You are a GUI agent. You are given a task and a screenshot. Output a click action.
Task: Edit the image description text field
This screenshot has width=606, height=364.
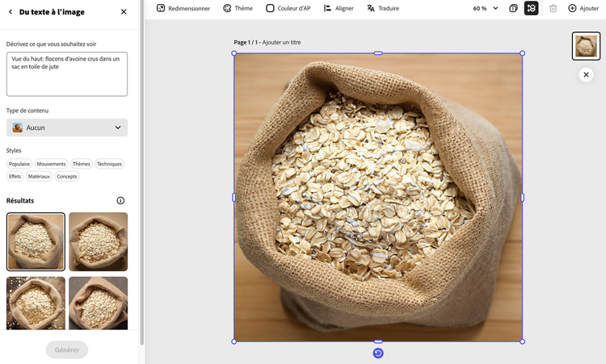pyautogui.click(x=67, y=74)
